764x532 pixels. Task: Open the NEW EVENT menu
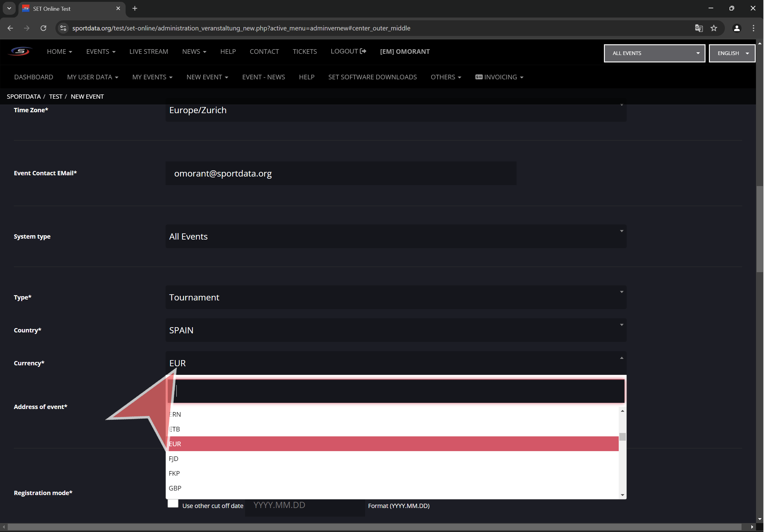pyautogui.click(x=207, y=77)
